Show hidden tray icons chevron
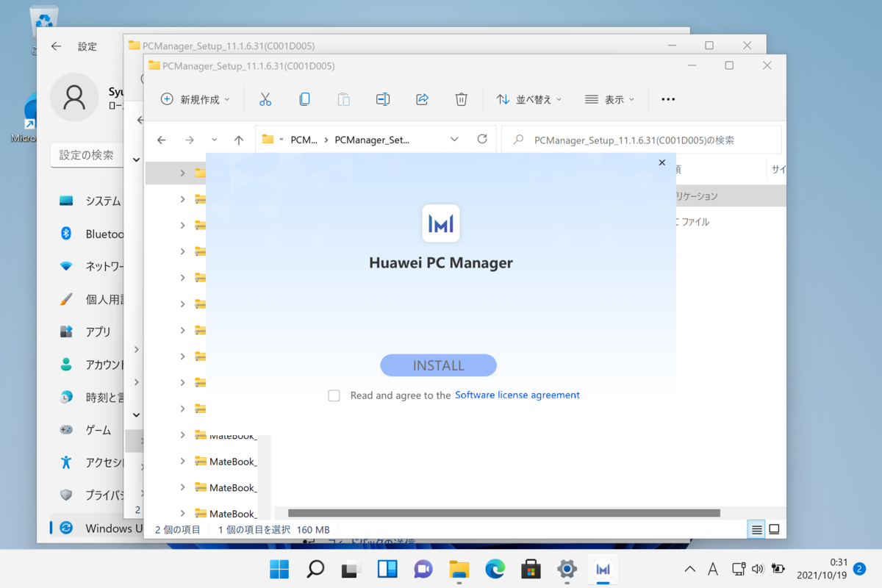The height and width of the screenshot is (588, 882). click(689, 569)
